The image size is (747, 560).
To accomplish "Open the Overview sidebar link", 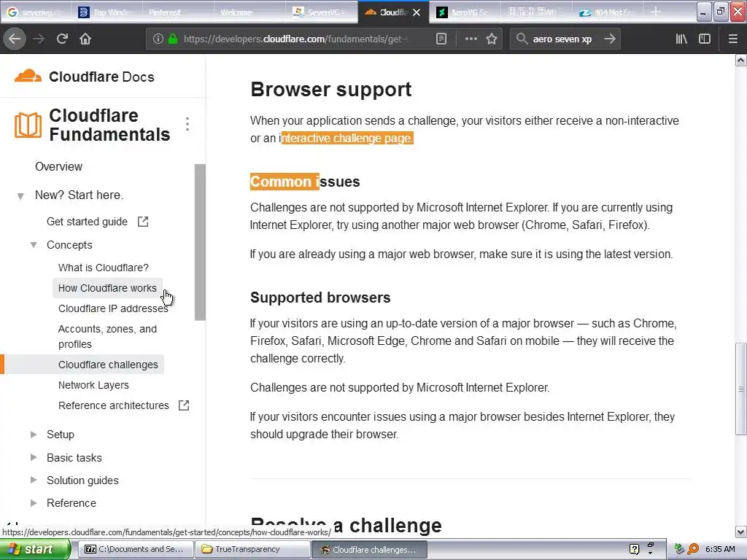I will tap(58, 167).
